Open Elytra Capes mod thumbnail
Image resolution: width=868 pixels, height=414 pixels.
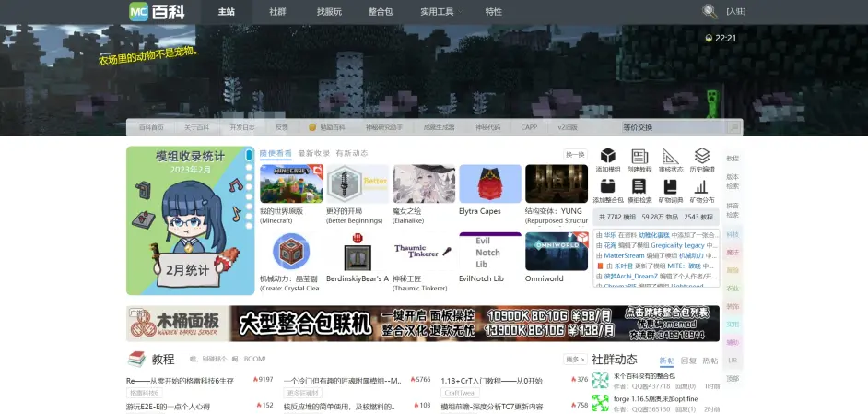[490, 184]
